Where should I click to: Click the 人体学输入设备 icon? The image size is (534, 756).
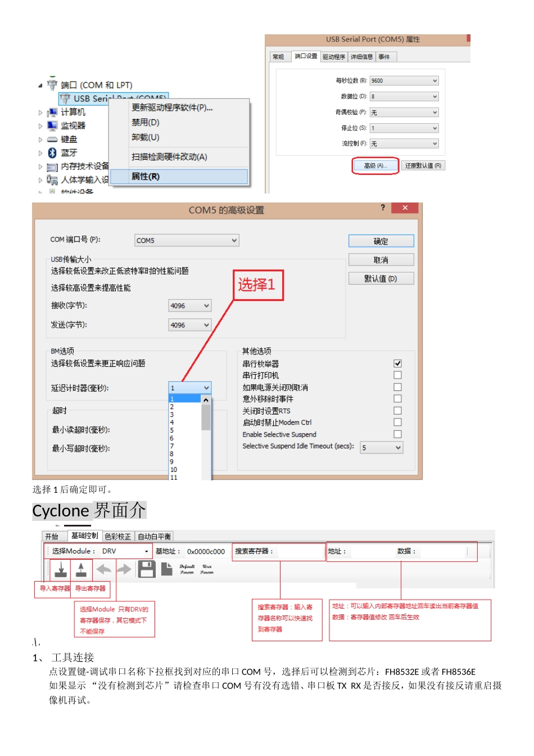point(52,180)
